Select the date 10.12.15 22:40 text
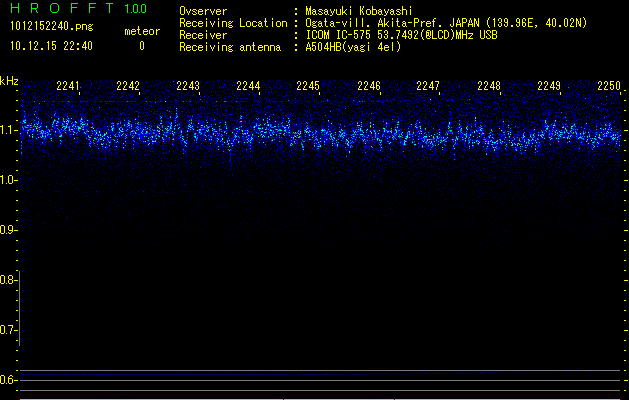The width and height of the screenshot is (629, 400). click(x=50, y=46)
